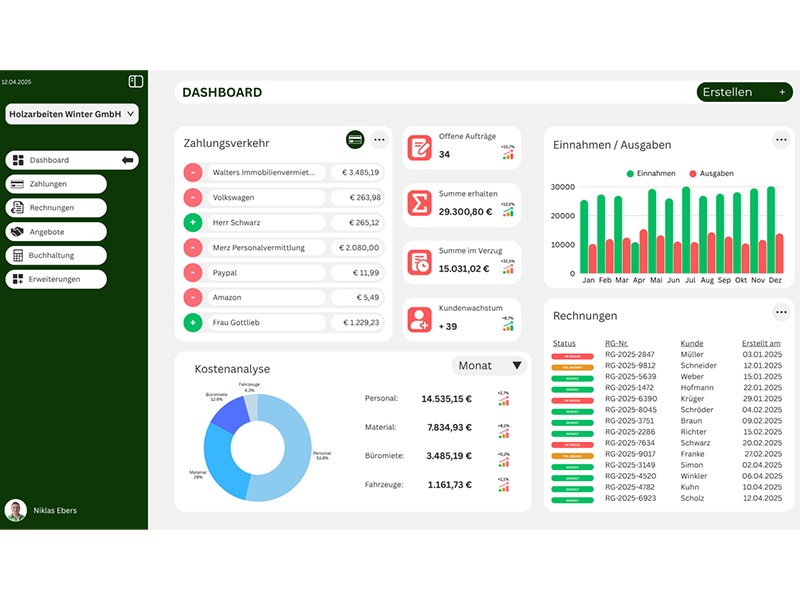Sort invoices by Erstellt am column
Viewport: 800px width, 600px height.
(761, 343)
